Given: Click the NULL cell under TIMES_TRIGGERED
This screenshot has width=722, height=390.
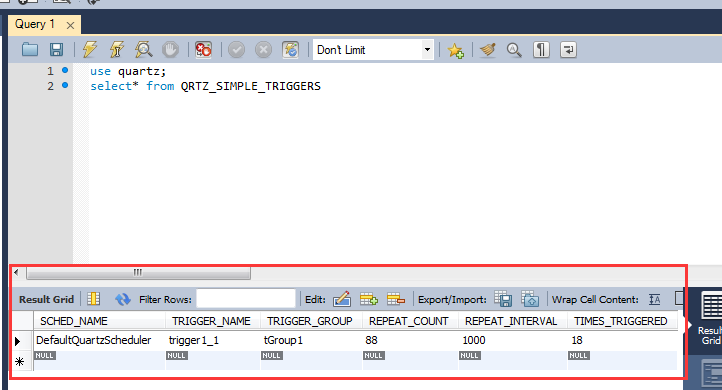Looking at the screenshot, I should (623, 360).
